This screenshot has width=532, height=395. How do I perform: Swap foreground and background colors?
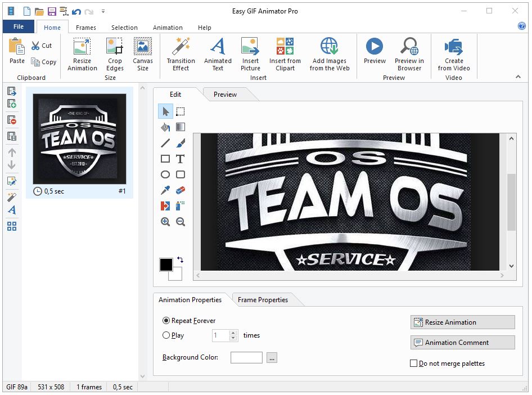click(180, 260)
